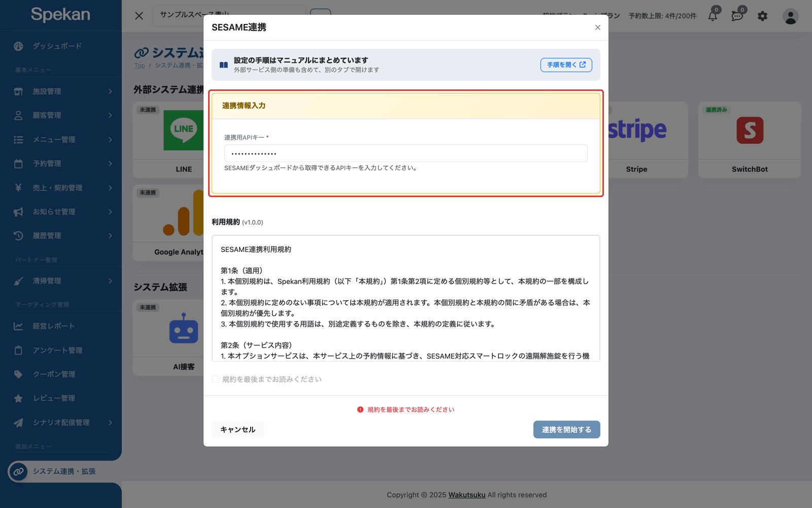
Task: Click the 予約管理 calendar icon
Action: coord(18,164)
